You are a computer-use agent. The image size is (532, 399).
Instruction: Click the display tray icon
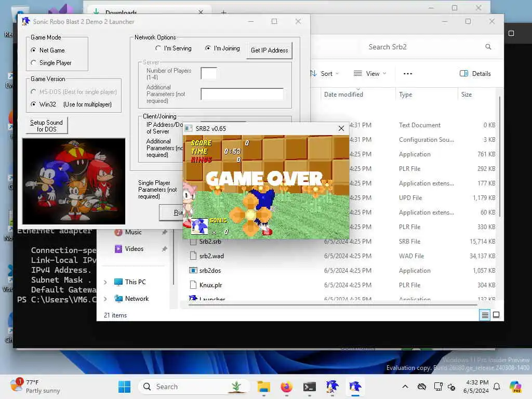tap(438, 387)
